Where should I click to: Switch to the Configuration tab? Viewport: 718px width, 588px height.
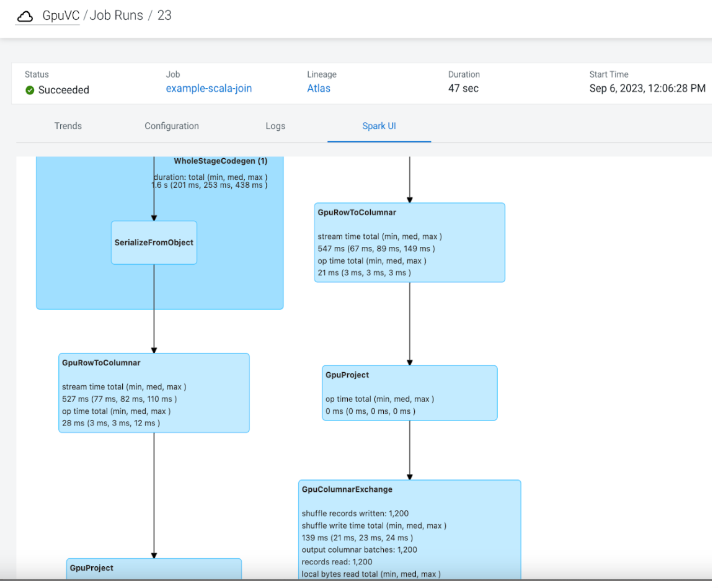(172, 126)
